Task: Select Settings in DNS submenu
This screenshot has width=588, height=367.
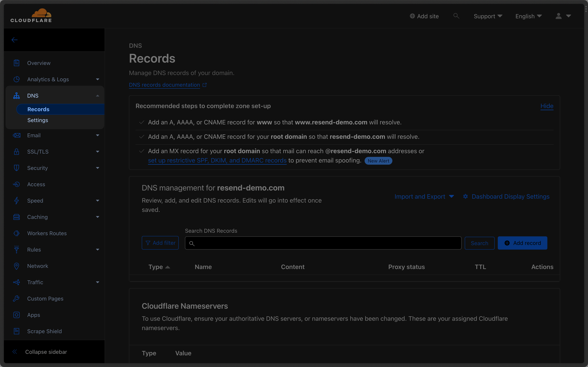Action: point(38,120)
